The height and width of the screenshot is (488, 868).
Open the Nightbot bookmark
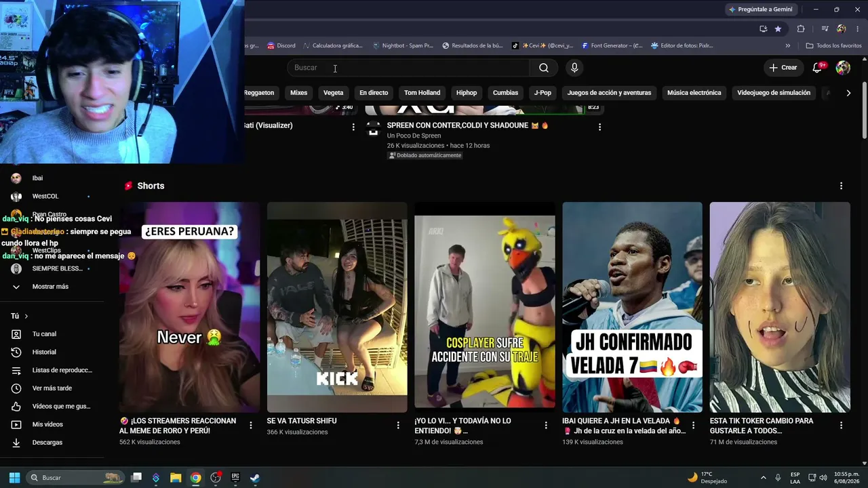click(403, 46)
